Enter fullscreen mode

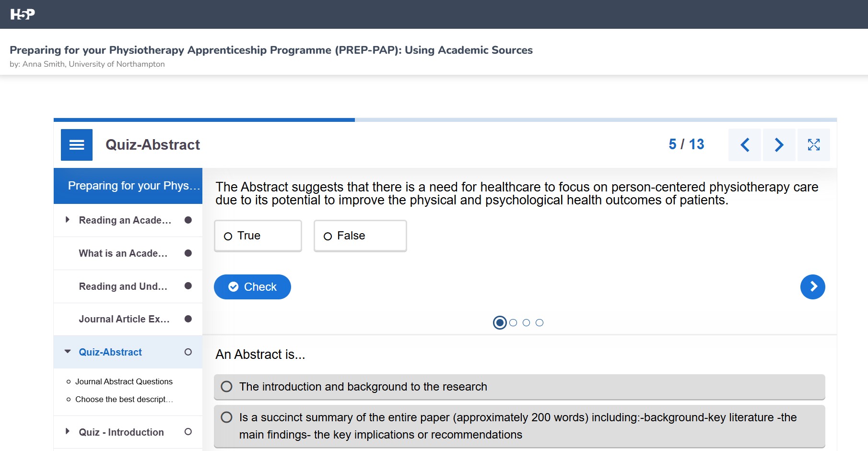click(x=813, y=144)
